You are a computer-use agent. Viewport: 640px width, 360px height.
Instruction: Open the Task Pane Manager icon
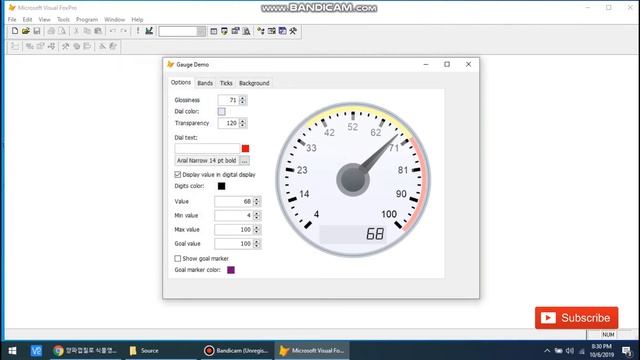point(282,31)
